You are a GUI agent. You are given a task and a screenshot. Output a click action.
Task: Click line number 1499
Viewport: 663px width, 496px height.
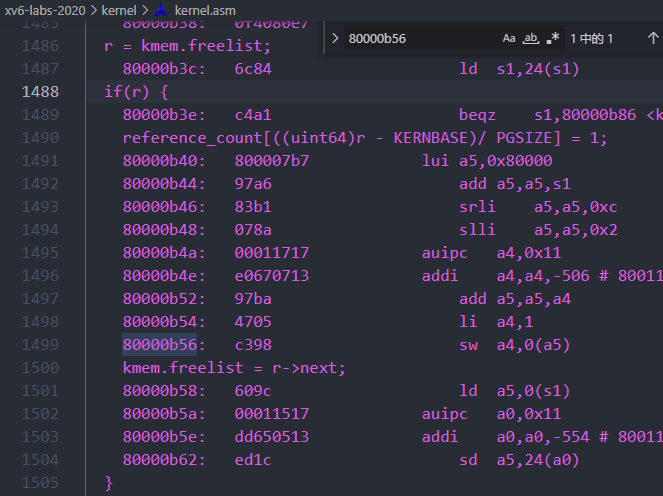point(40,345)
